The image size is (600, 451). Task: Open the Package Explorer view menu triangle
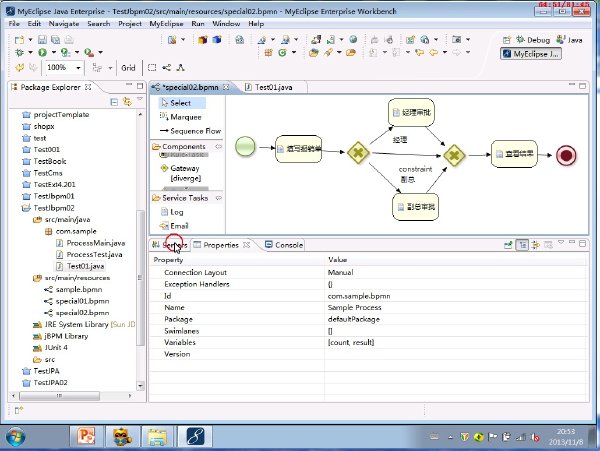tap(140, 99)
